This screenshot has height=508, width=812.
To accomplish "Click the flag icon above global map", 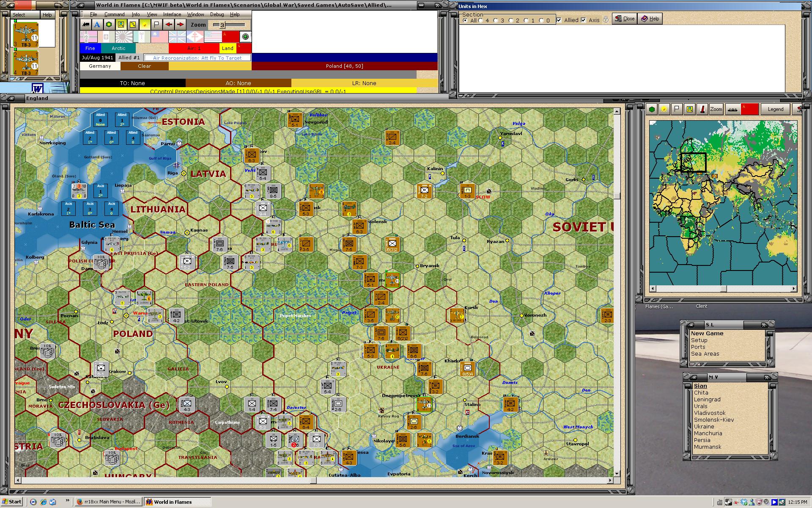I will (x=677, y=109).
